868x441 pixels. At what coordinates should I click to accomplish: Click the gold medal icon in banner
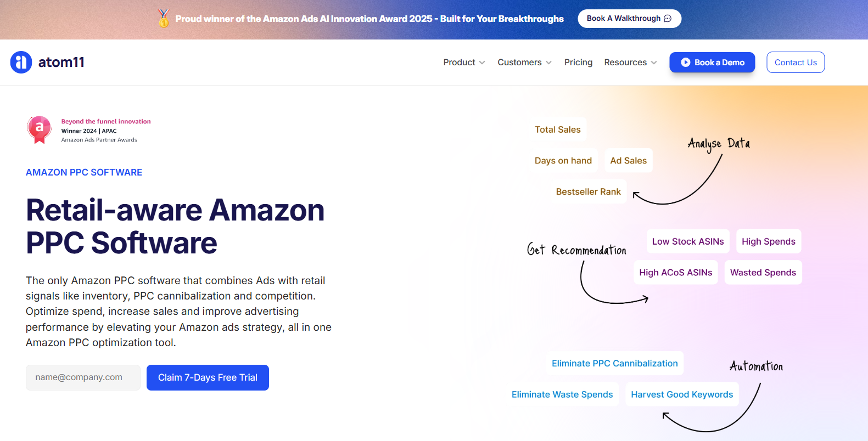[x=164, y=19]
